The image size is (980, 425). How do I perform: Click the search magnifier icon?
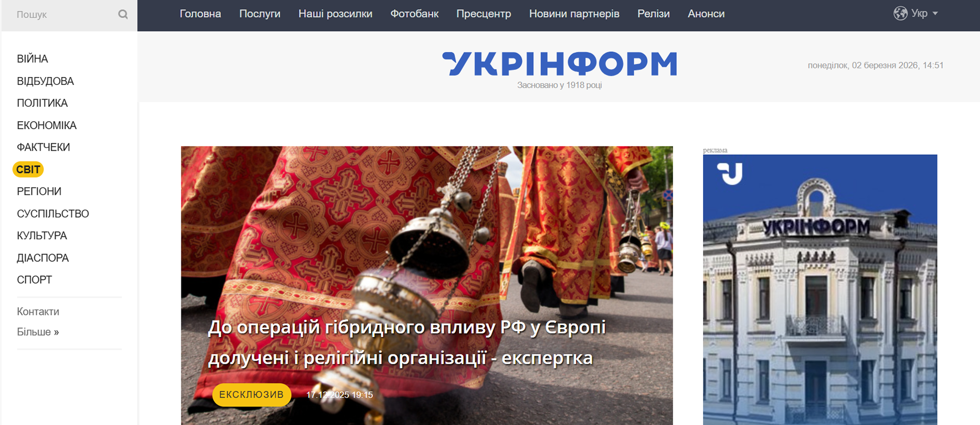tap(123, 14)
